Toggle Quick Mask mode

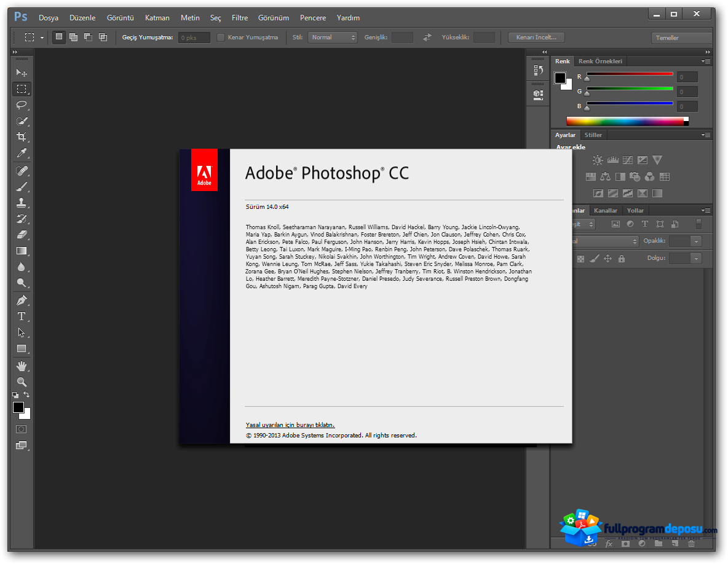[x=22, y=429]
